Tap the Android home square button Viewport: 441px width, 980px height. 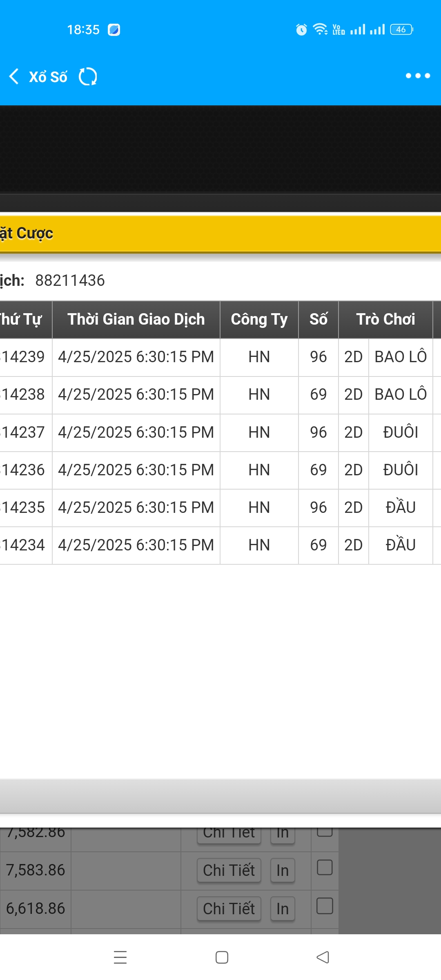222,957
